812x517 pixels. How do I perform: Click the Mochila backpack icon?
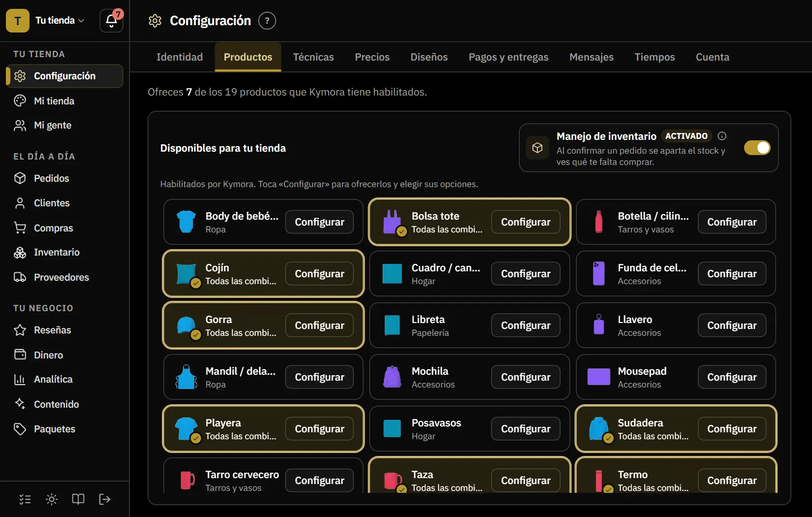click(x=392, y=377)
